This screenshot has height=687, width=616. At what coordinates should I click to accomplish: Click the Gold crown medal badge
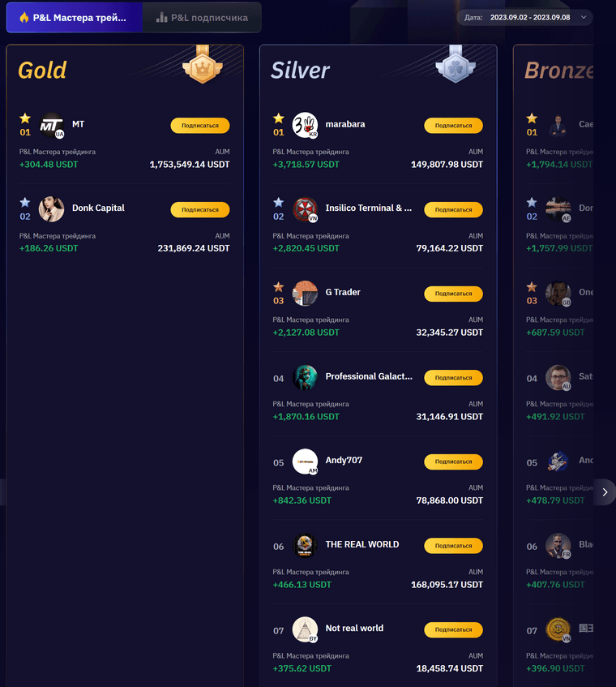(x=203, y=64)
